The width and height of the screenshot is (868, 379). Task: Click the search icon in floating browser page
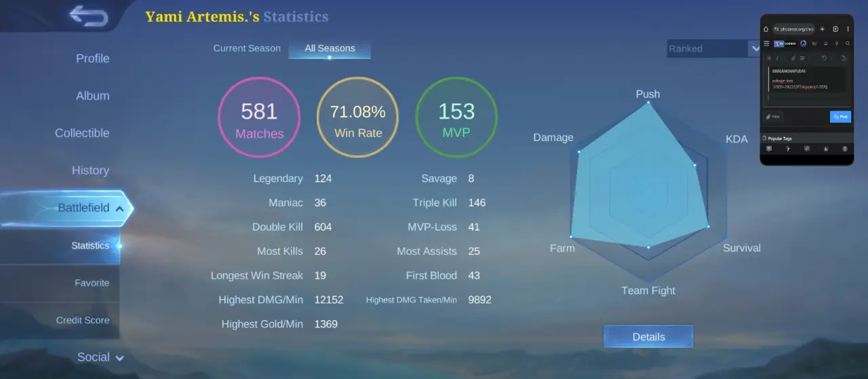848,43
